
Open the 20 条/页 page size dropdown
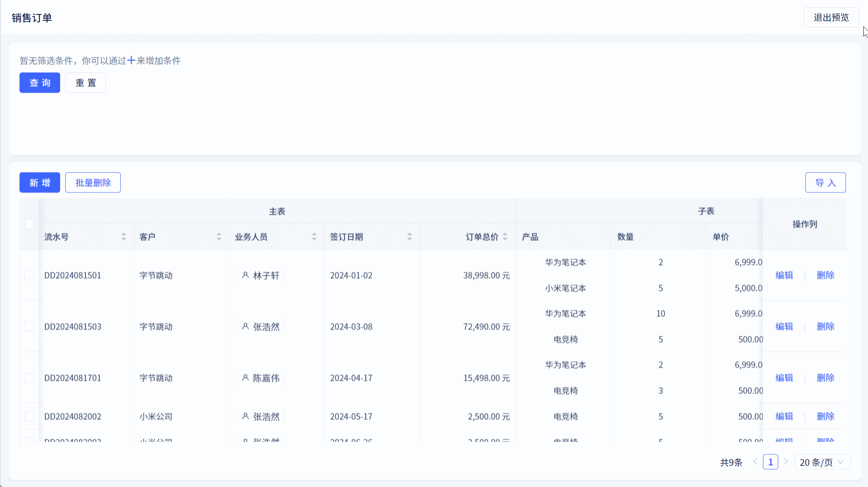(x=822, y=462)
